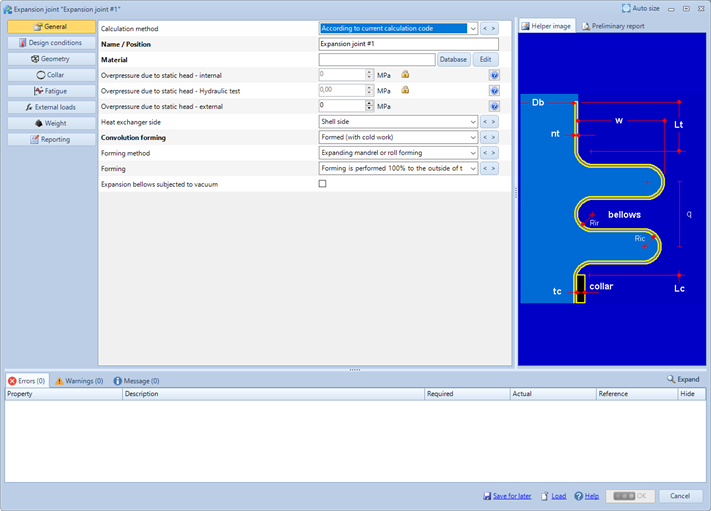The height and width of the screenshot is (511, 711).
Task: Sort by the Reference column header
Action: click(x=637, y=394)
